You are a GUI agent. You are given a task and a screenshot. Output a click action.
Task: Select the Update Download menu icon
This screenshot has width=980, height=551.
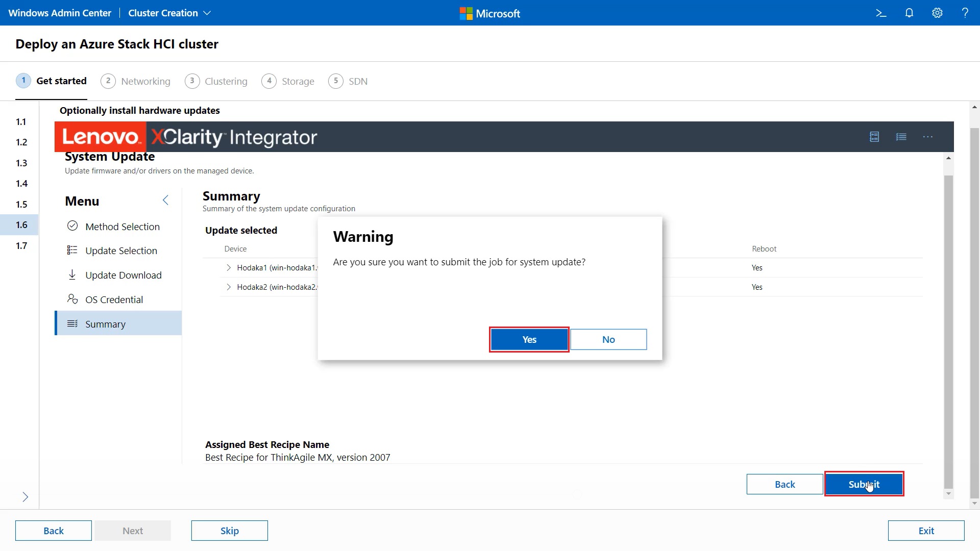tap(72, 274)
